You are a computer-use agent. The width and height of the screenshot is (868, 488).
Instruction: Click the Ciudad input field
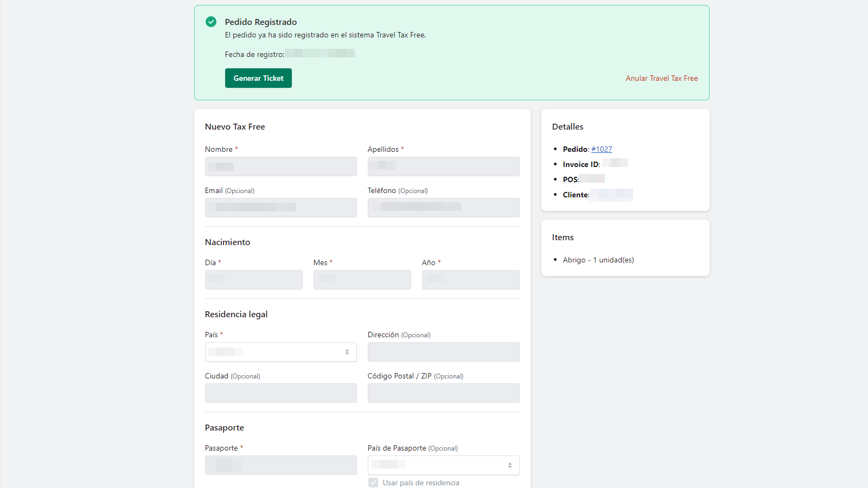[281, 393]
